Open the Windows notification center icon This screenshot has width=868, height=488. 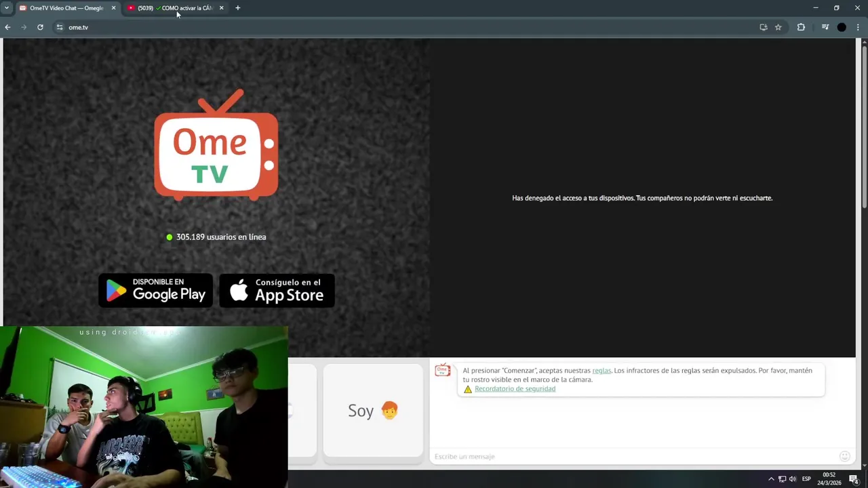854,479
